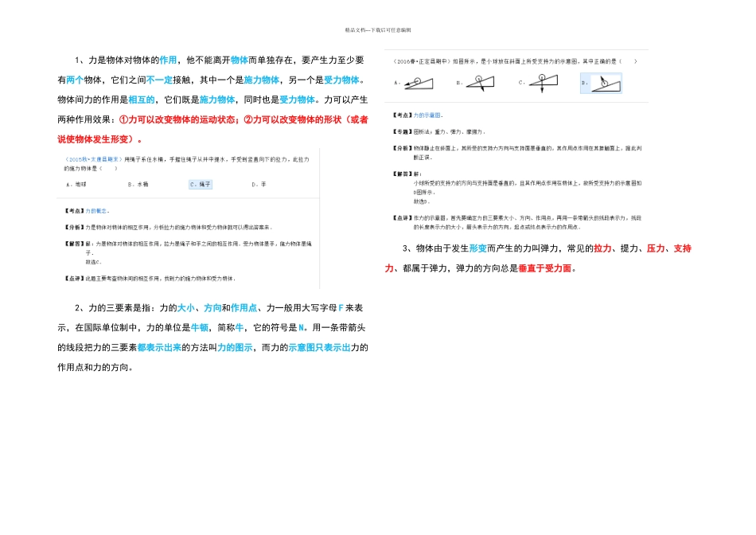756x535 pixels.
Task: Click the line '作用点和力的方向。'
Action: coord(95,367)
